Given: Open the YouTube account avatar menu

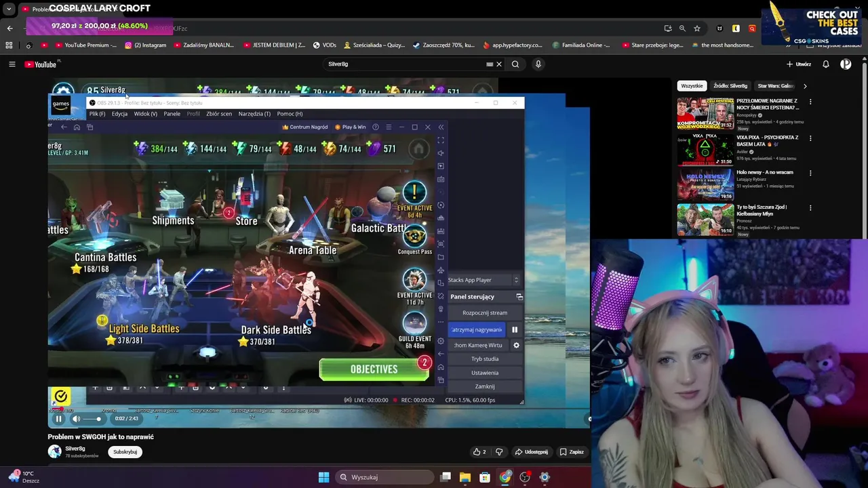Looking at the screenshot, I should (846, 64).
